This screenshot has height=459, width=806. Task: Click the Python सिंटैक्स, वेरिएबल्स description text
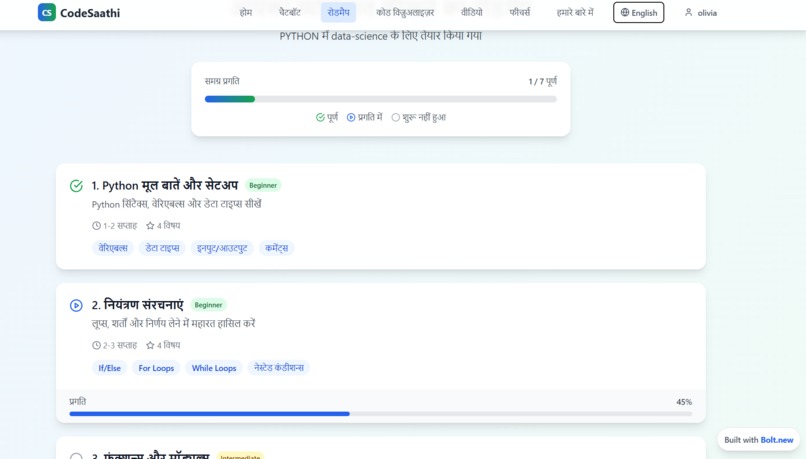[176, 204]
